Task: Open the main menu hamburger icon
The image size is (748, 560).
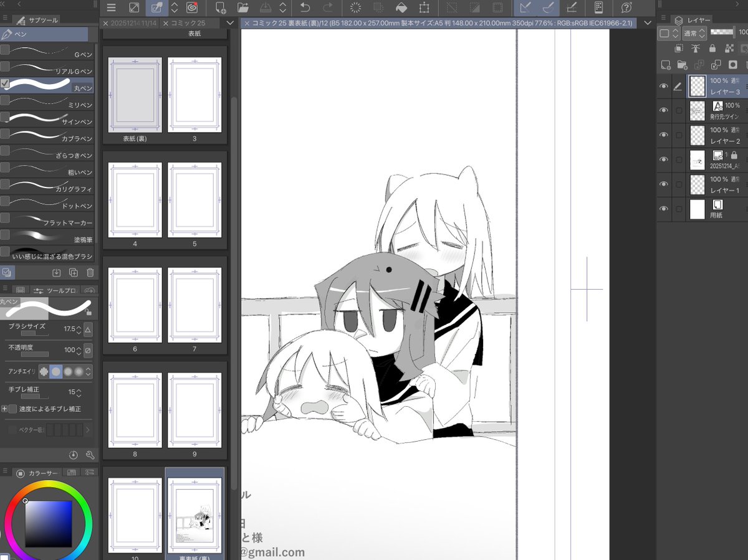Action: pyautogui.click(x=111, y=8)
